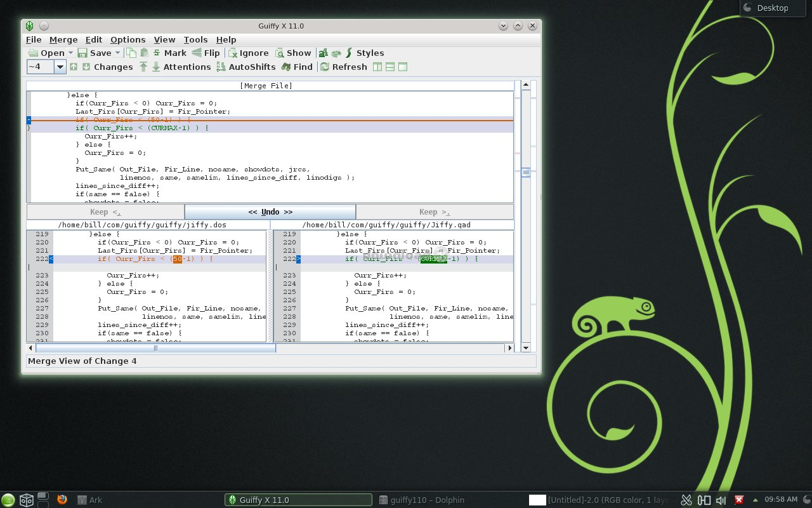
Task: Open a file with the Open toolbar button
Action: pos(46,53)
